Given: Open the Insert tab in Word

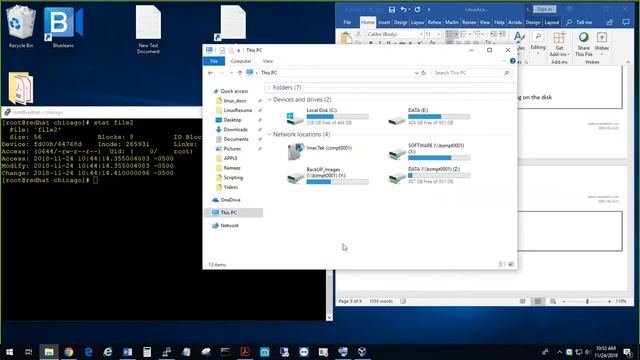Looking at the screenshot, I should point(384,22).
